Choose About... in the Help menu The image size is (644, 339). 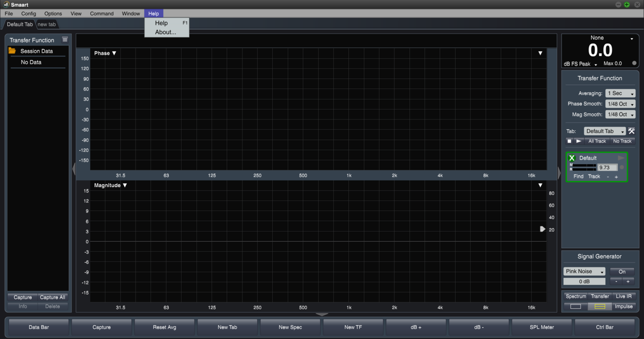point(165,32)
